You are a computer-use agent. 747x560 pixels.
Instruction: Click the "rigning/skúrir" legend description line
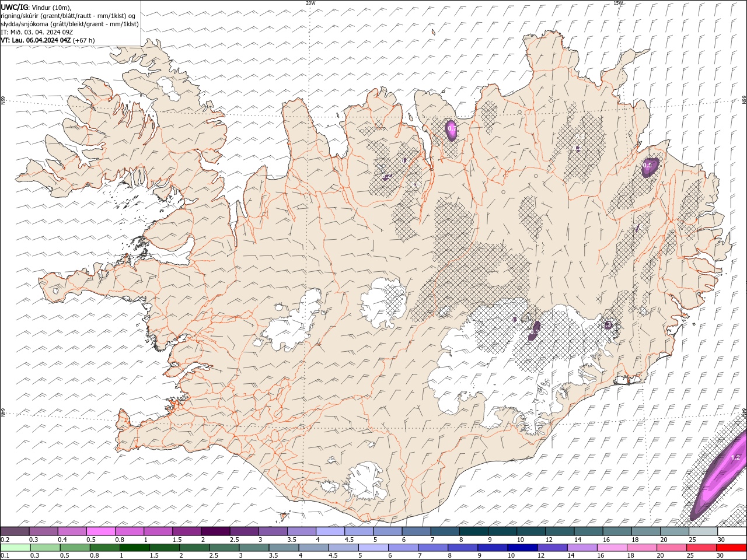pos(68,16)
